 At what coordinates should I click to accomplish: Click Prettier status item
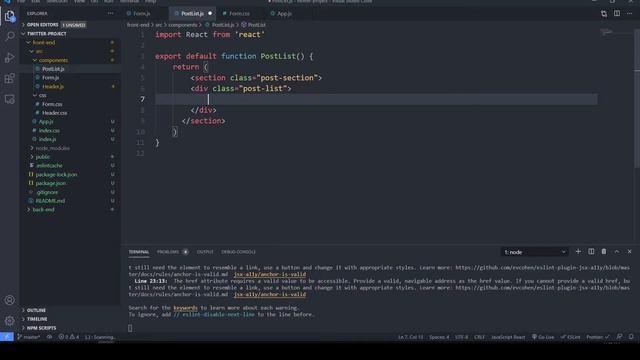[598, 337]
